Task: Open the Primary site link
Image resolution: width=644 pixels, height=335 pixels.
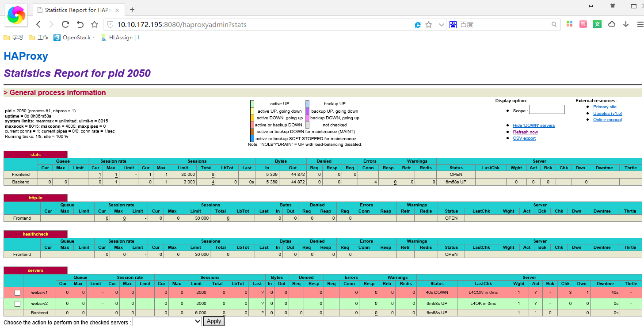Action: tap(605, 107)
